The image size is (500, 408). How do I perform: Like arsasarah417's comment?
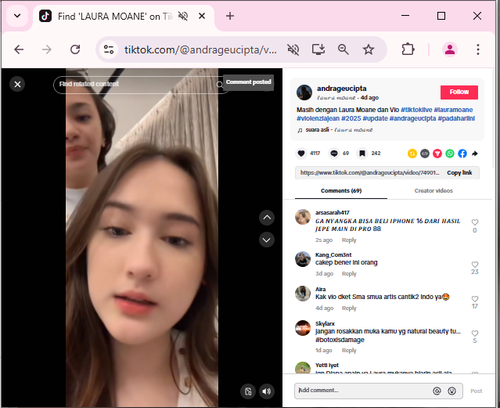pos(475,222)
